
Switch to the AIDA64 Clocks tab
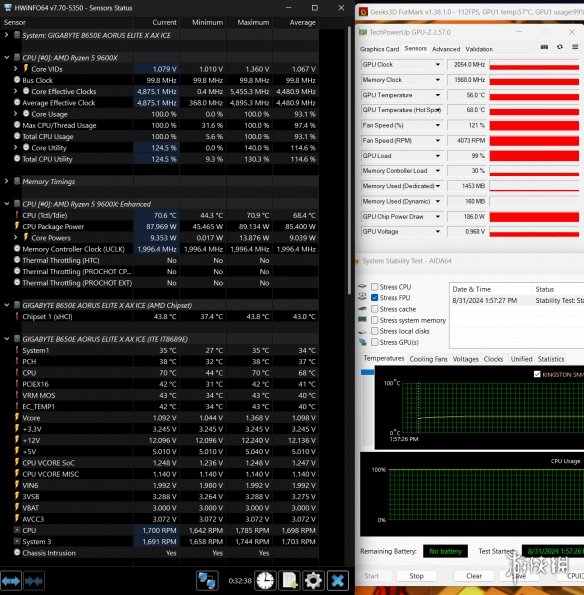493,359
